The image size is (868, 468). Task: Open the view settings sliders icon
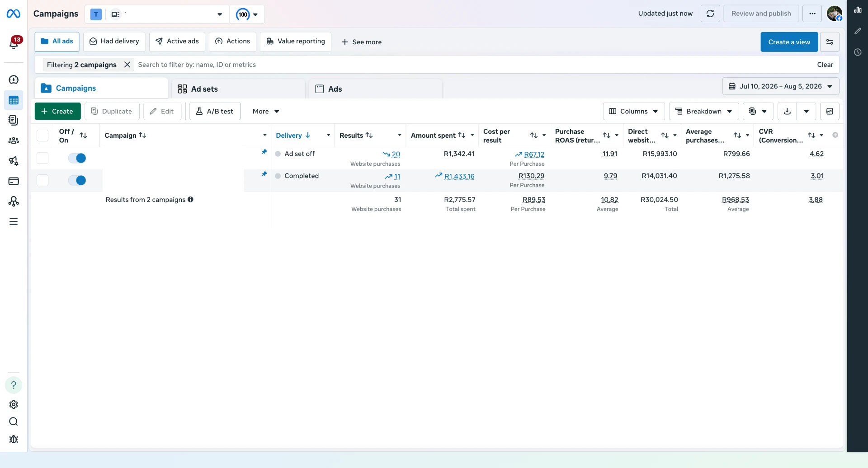(x=830, y=42)
